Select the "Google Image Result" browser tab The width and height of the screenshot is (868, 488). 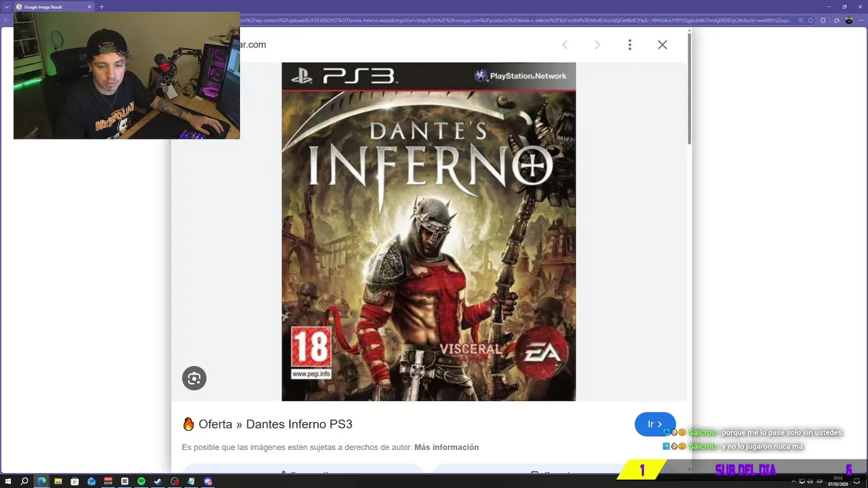[x=53, y=7]
